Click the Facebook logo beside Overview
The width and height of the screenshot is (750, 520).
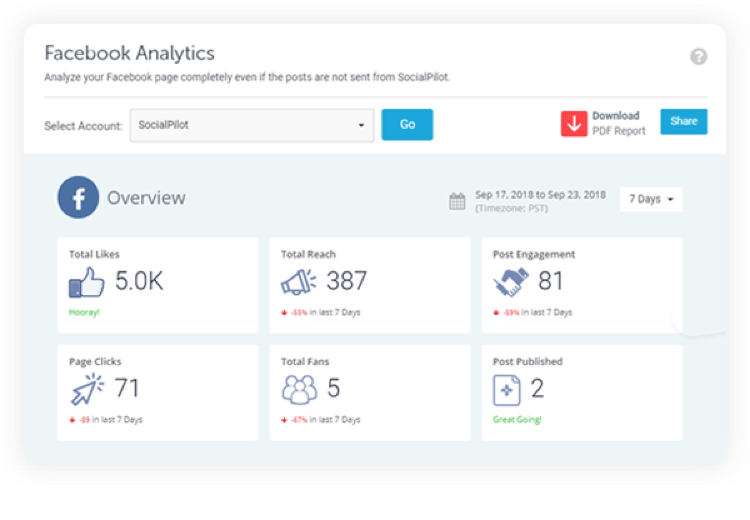78,198
